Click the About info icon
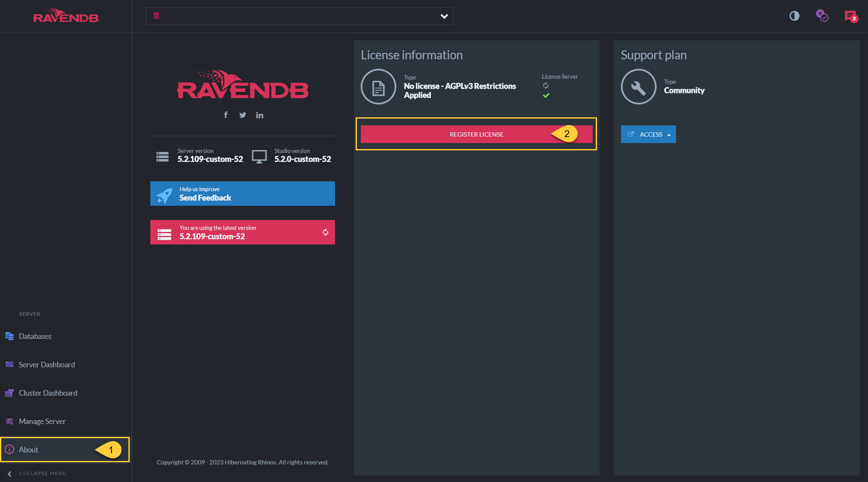Screen dimensions: 868x482 pyautogui.click(x=9, y=449)
